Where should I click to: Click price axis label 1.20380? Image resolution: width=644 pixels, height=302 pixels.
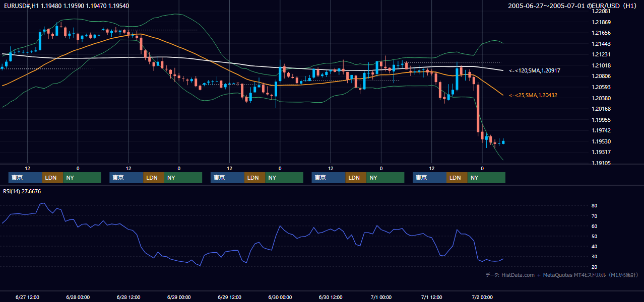coord(601,98)
